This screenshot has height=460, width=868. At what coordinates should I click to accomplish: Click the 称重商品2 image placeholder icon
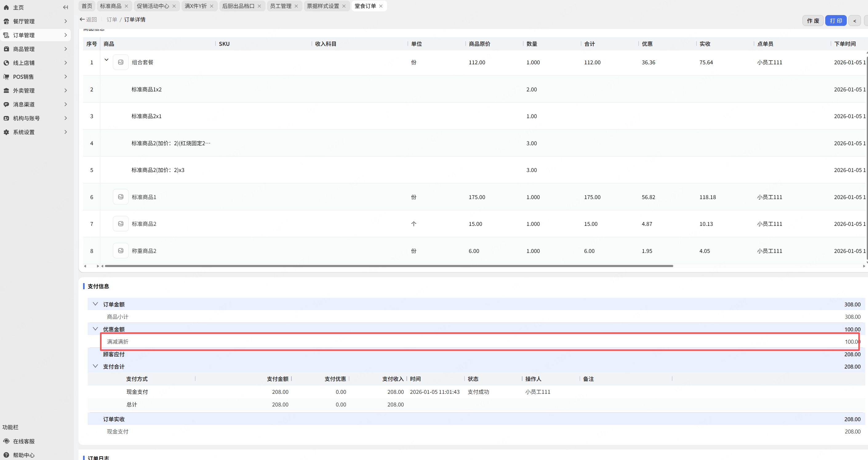121,251
